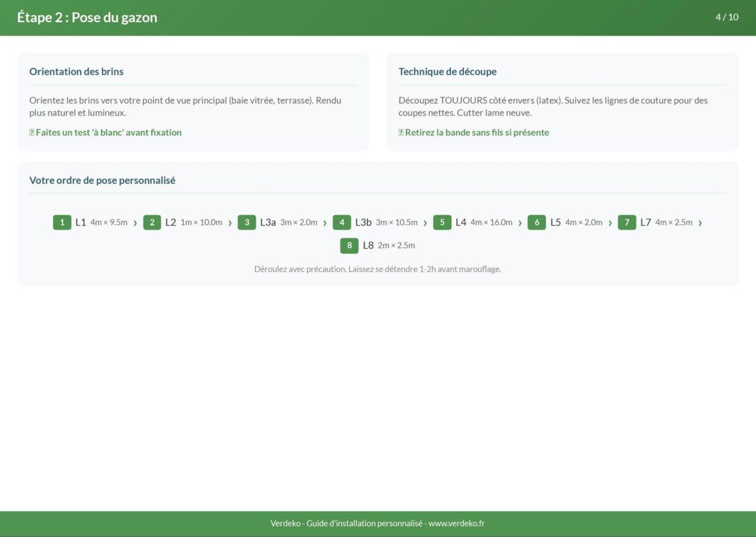Viewport: 756px width, 537px height.
Task: Click the 'Orientation des brins' heading
Action: coord(77,71)
